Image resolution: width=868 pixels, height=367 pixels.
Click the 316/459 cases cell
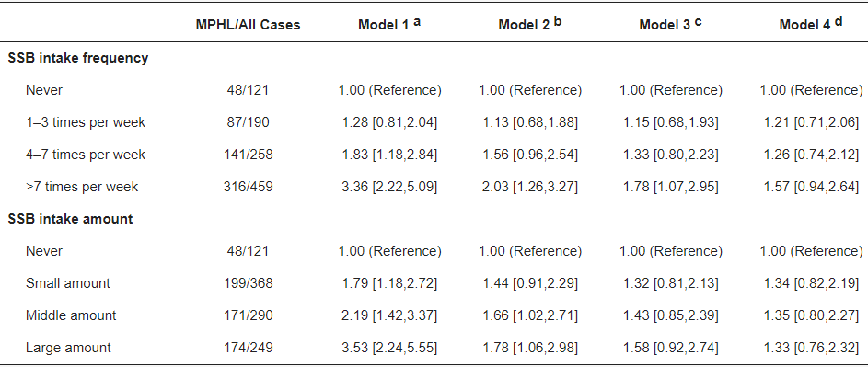[x=248, y=187]
